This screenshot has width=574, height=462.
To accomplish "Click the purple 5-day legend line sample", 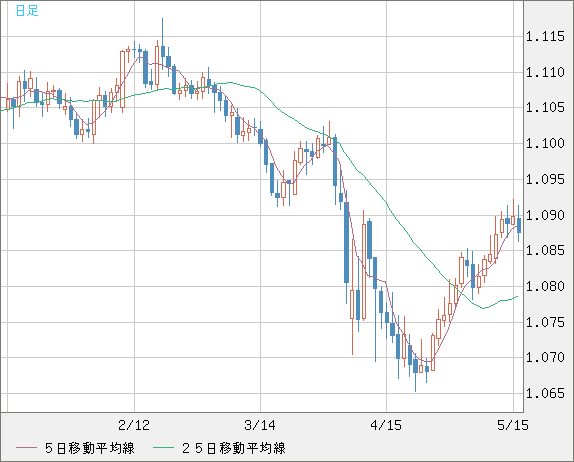I will (x=26, y=448).
